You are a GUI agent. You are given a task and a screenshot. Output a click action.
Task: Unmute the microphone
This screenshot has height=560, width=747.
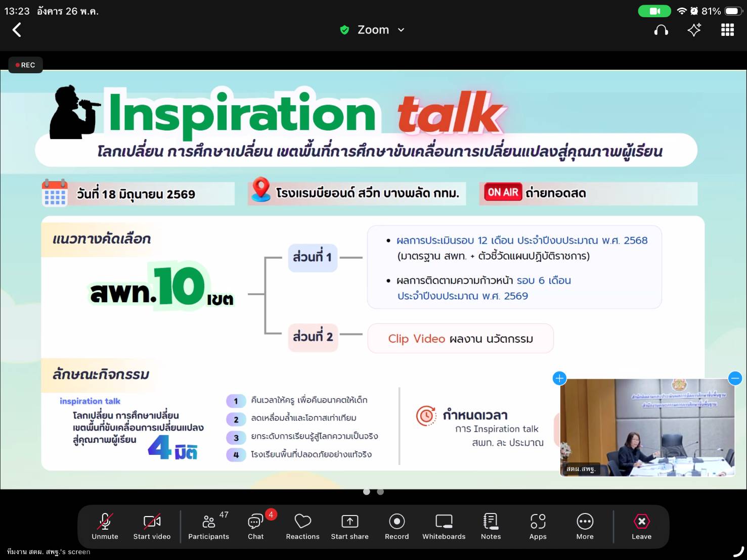pos(105,526)
